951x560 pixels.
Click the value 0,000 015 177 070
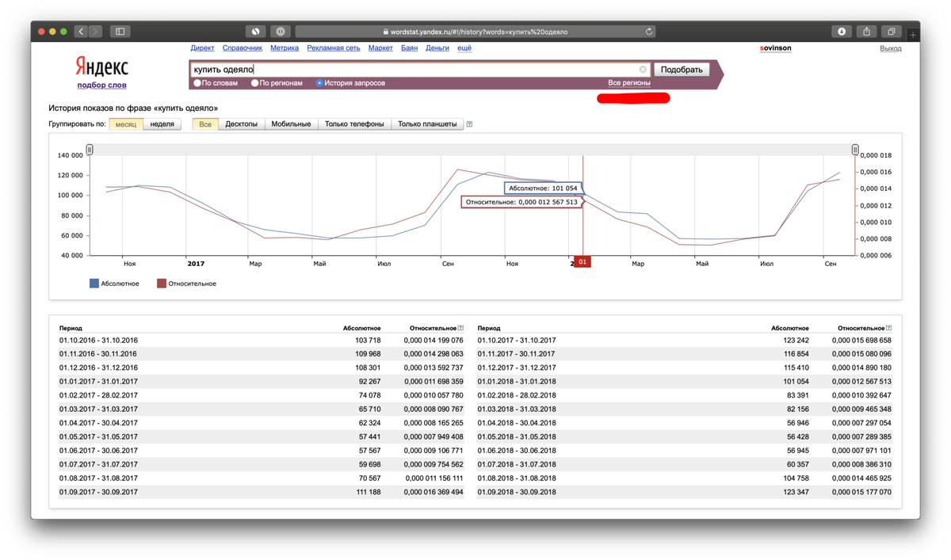pyautogui.click(x=861, y=492)
